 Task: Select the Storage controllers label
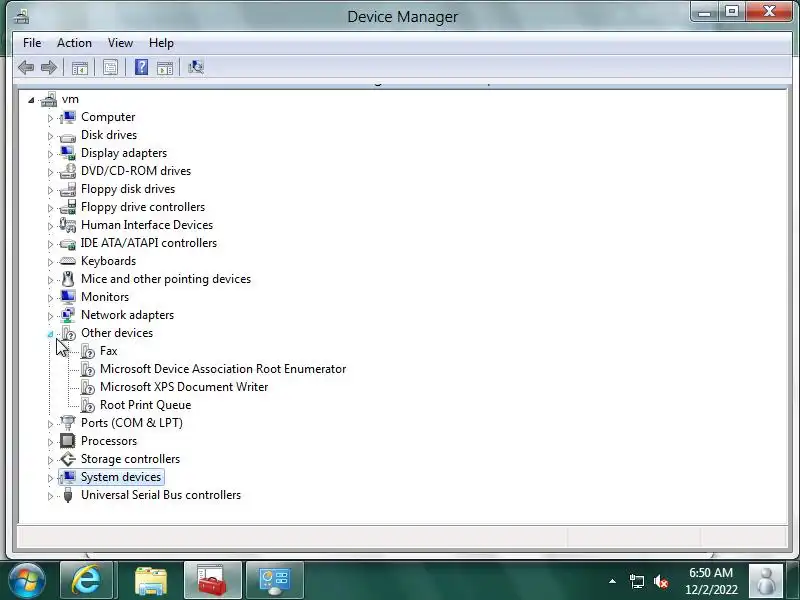tap(130, 459)
